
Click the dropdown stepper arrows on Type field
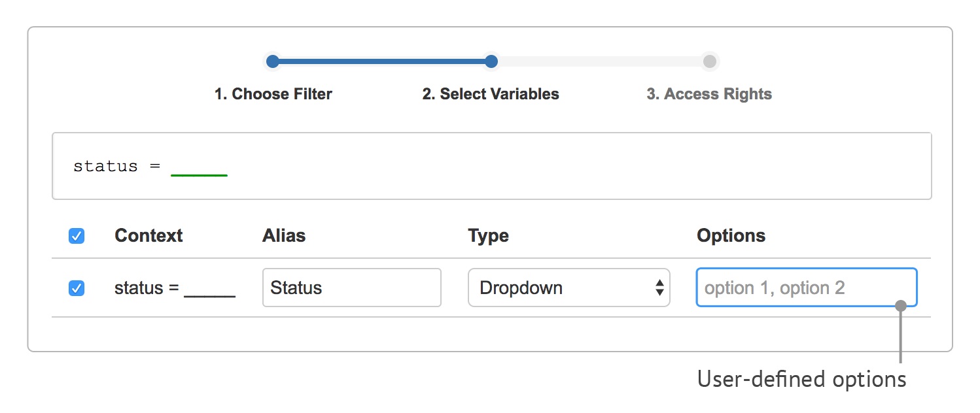click(659, 288)
